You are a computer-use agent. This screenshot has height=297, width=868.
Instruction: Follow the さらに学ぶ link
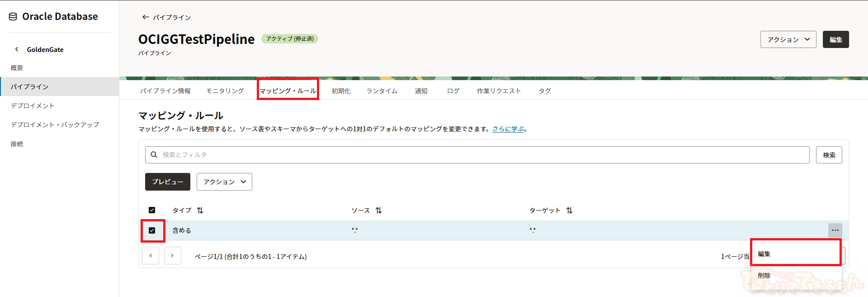[508, 129]
